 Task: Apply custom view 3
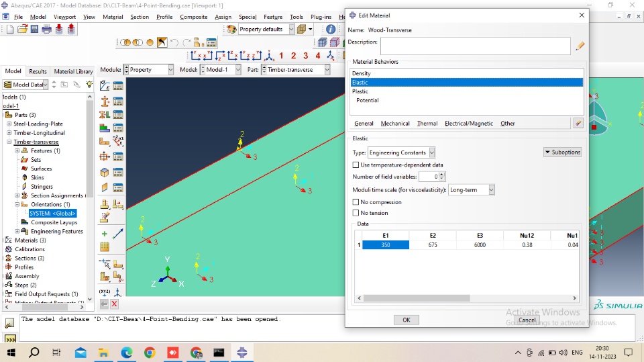pos(306,56)
